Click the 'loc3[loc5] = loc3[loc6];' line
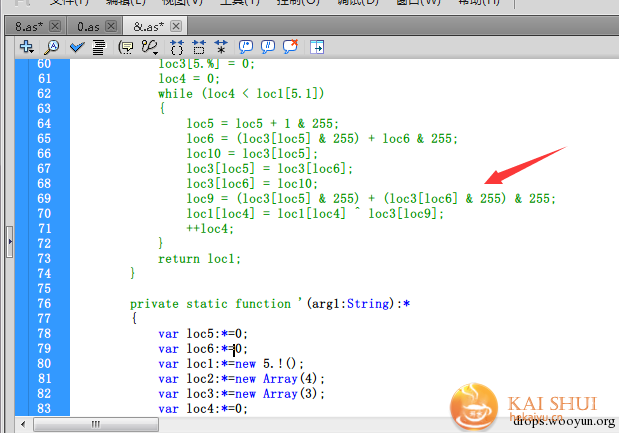Screen dimensions: 619x433 [x=270, y=169]
